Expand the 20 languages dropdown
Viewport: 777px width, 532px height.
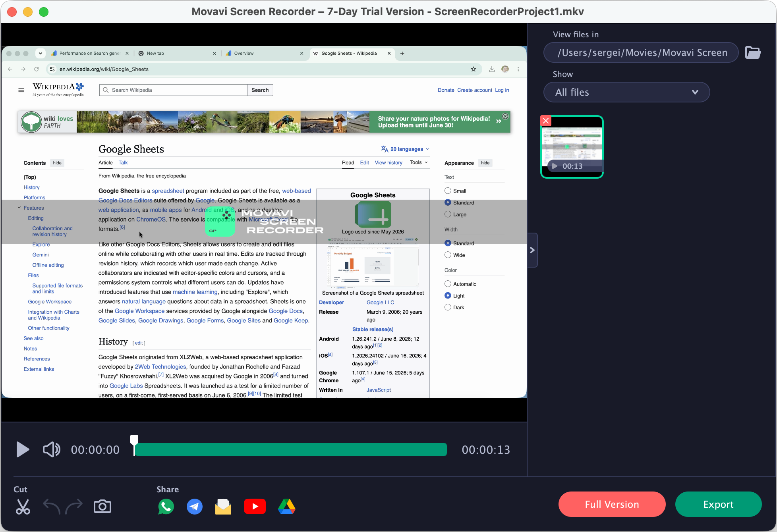tap(405, 149)
